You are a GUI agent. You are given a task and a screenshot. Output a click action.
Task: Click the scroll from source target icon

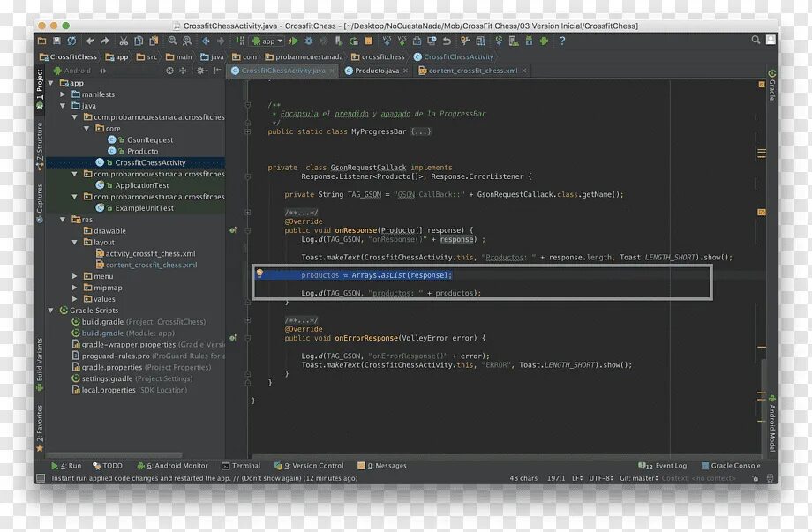point(169,71)
